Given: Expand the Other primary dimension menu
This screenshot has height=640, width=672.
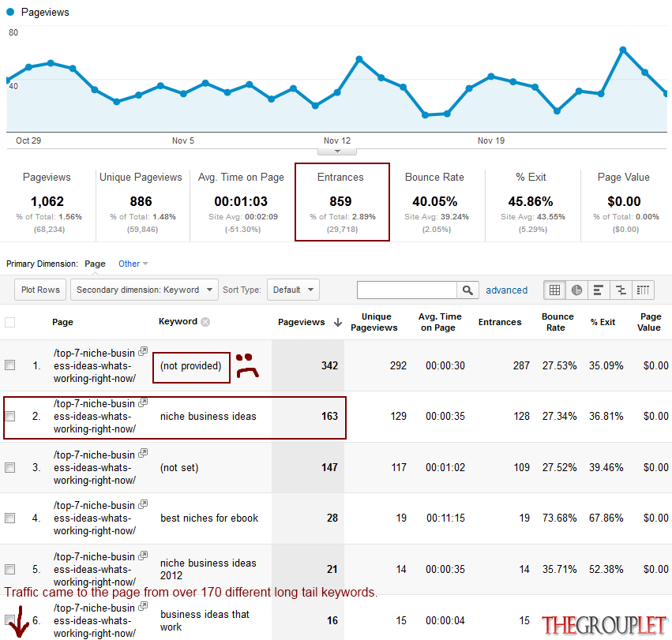Looking at the screenshot, I should point(133,264).
